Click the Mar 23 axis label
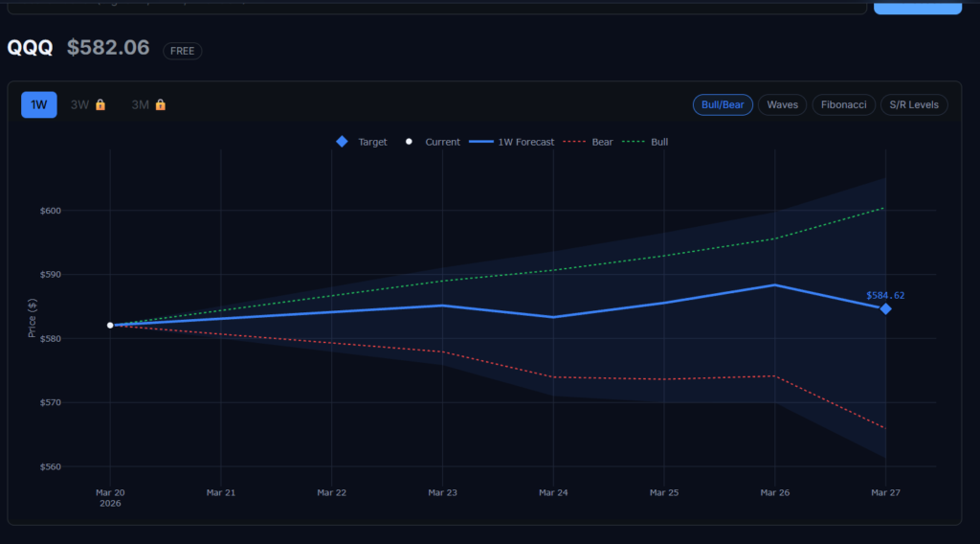The width and height of the screenshot is (980, 544). click(442, 492)
